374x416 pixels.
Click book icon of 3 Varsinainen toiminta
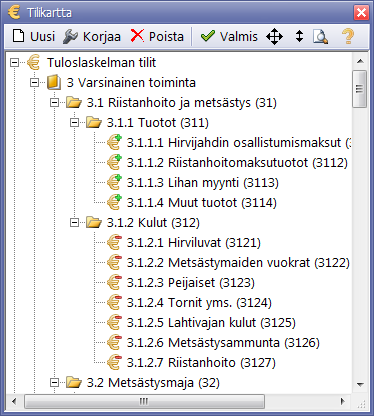54,82
